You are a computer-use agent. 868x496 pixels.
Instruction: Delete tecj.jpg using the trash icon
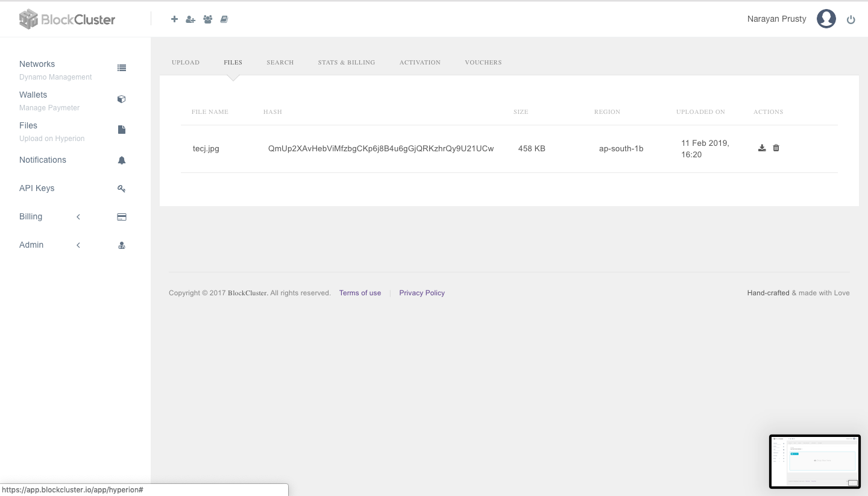point(776,147)
